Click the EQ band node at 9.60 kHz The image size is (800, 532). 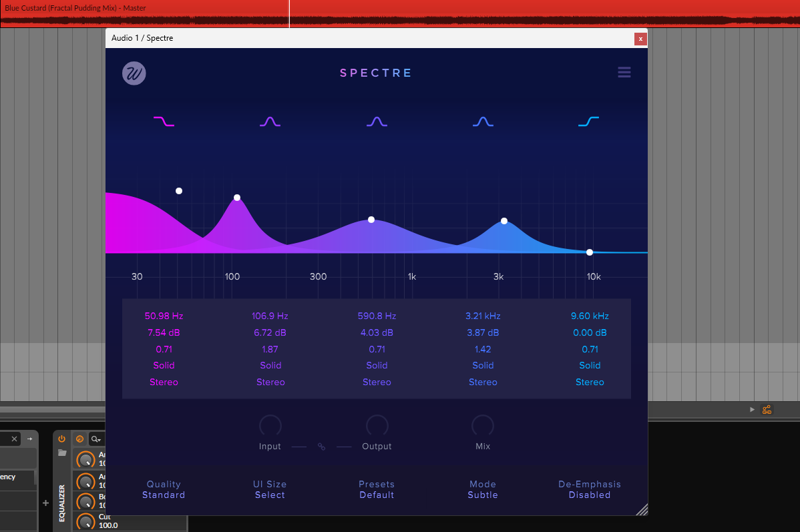(x=589, y=252)
